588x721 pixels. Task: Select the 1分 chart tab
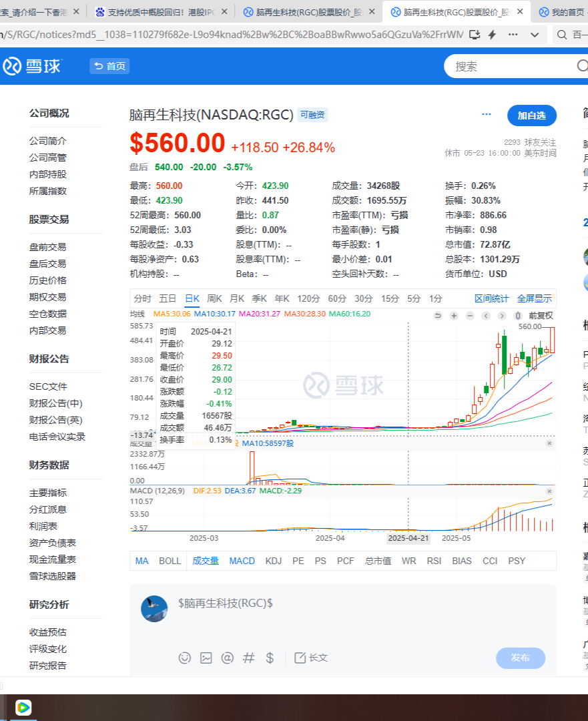[436, 298]
